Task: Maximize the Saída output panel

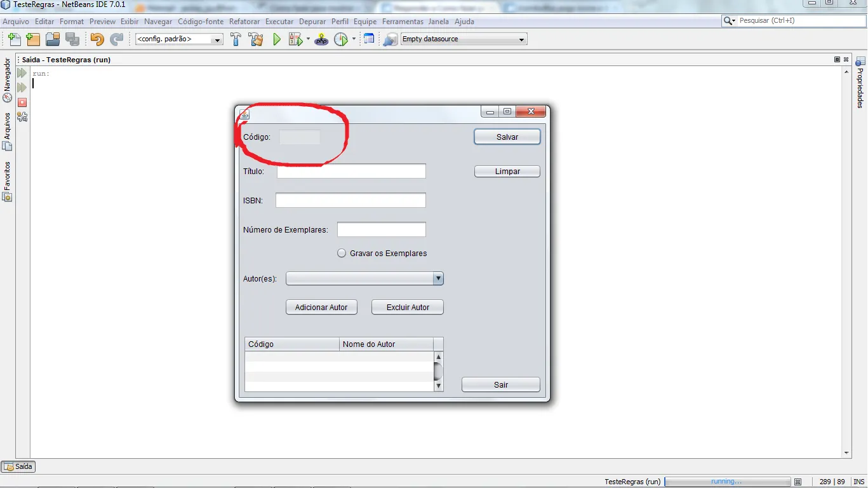Action: tap(837, 59)
